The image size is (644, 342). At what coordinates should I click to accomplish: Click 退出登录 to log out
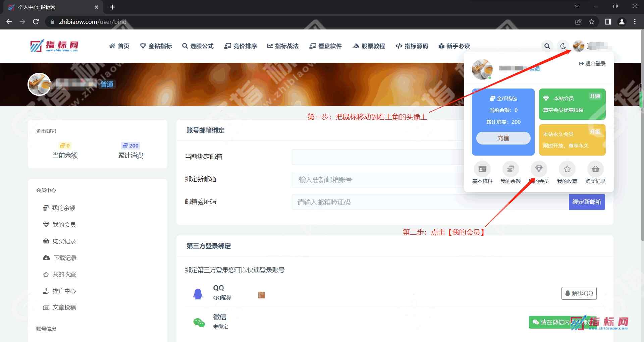coord(592,63)
